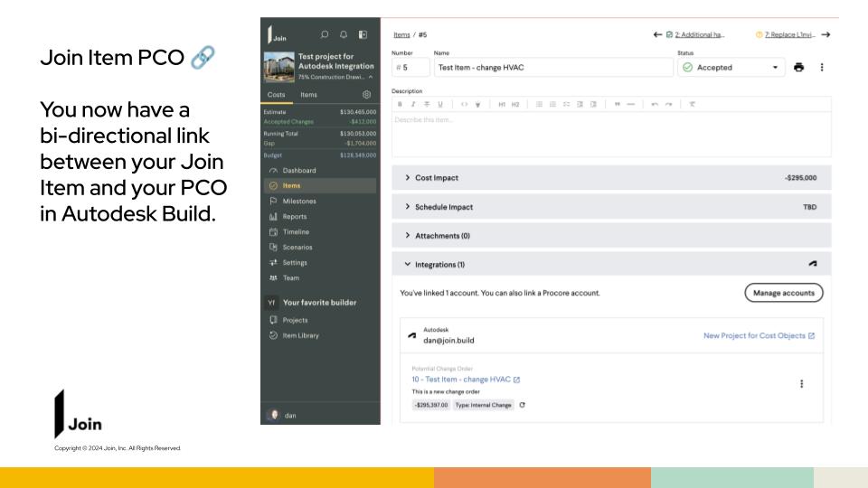Collapse the Integrations (1) section
The width and height of the screenshot is (868, 488).
click(x=611, y=265)
